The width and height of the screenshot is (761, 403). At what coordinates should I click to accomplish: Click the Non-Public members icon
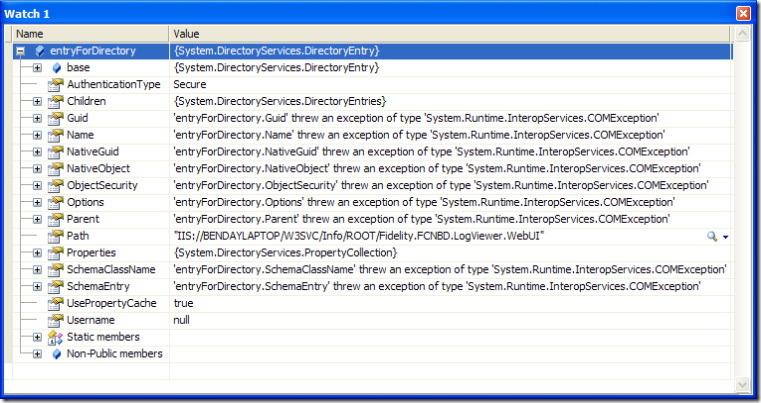click(x=56, y=354)
